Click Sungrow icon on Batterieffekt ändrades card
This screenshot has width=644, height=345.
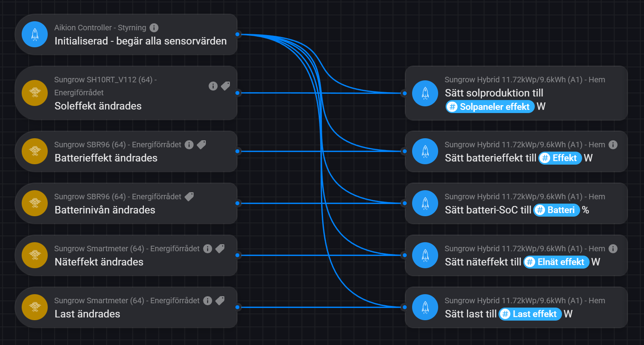tap(35, 151)
